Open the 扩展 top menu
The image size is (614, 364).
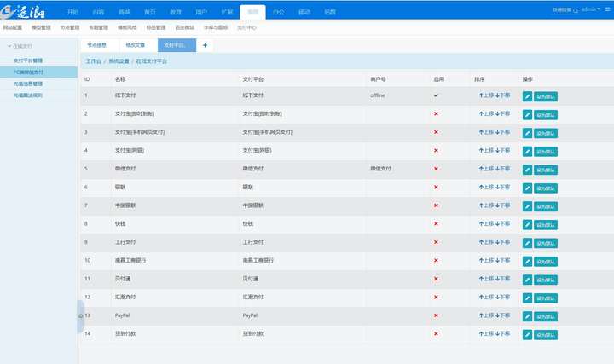click(x=227, y=12)
